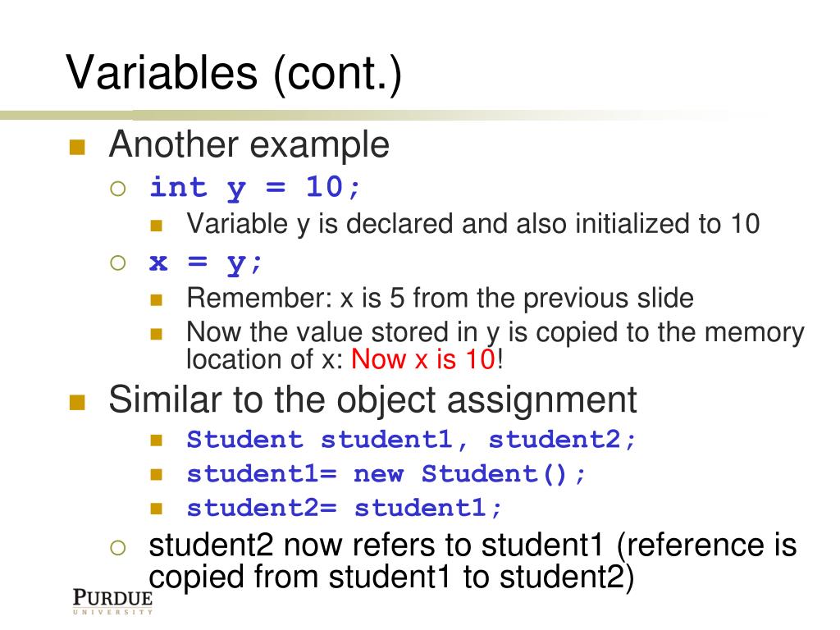Click the code student1= new Student();
Image resolution: width=840 pixels, height=630 pixels.
point(386,473)
